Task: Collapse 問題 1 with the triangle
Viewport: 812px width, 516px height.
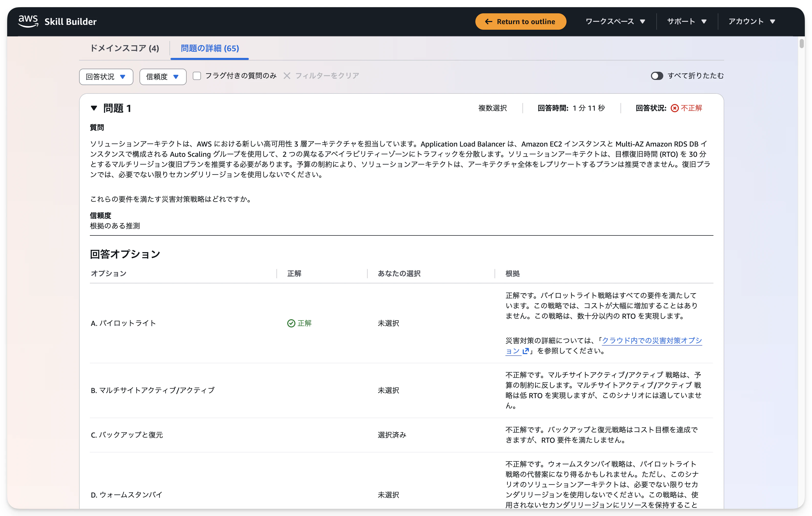Action: point(94,108)
